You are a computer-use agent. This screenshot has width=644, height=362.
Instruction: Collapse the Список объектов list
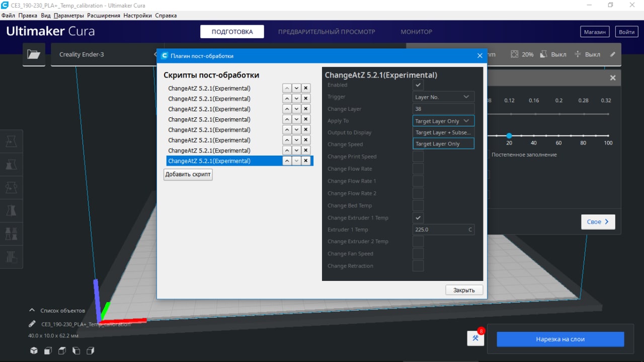click(x=32, y=311)
